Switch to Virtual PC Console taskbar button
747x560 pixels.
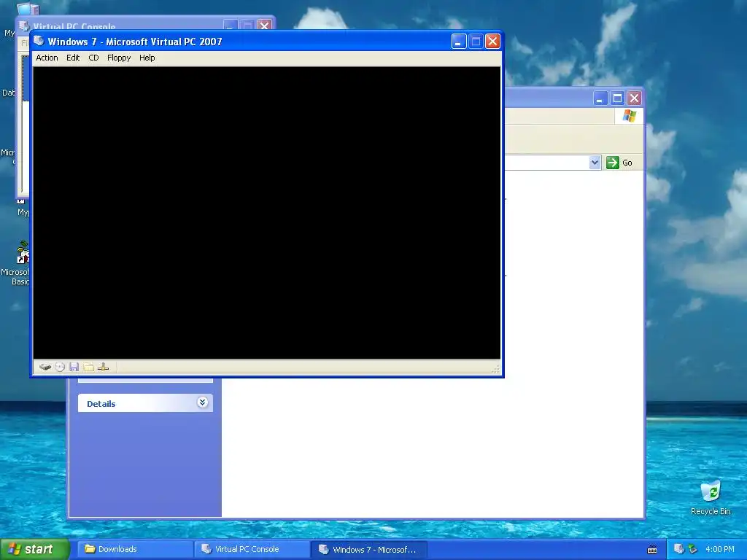tap(252, 549)
